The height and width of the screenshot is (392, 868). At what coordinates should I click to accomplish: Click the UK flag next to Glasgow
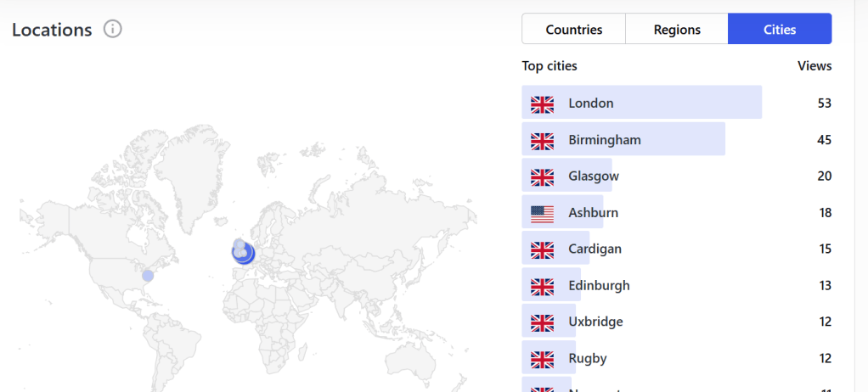pos(542,176)
